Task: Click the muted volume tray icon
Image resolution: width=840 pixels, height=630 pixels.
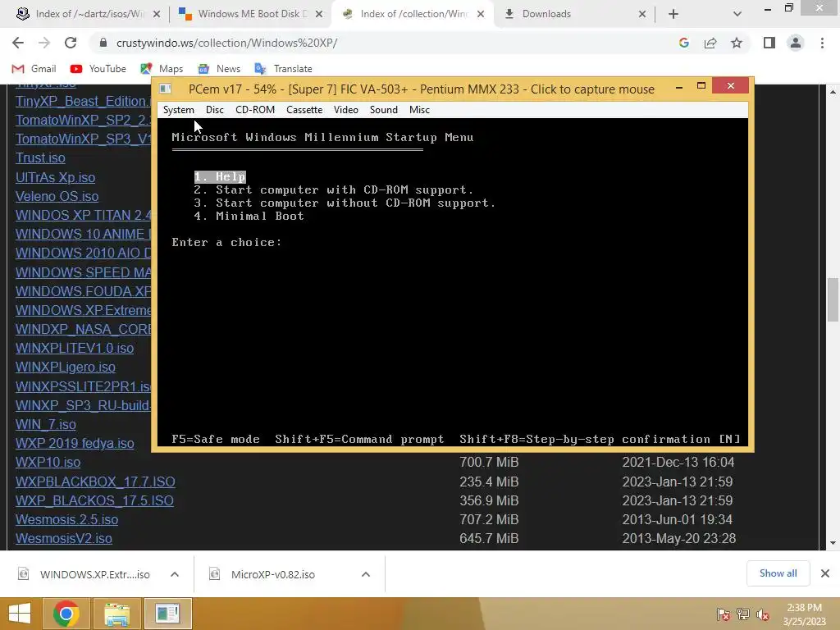Action: pos(763,614)
